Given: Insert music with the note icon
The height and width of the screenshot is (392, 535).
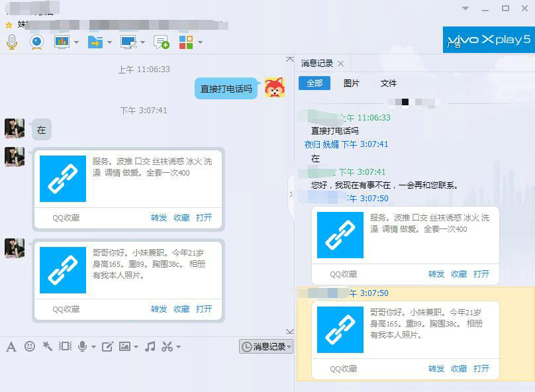Looking at the screenshot, I should (x=149, y=345).
